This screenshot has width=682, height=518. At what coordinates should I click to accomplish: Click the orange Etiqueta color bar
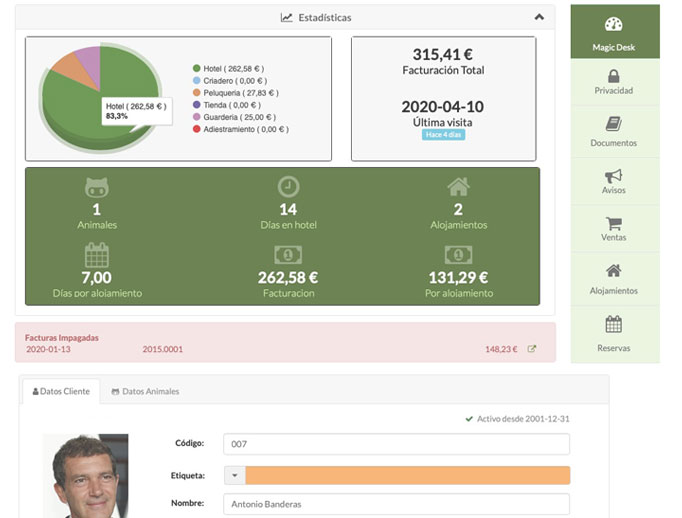(x=407, y=476)
